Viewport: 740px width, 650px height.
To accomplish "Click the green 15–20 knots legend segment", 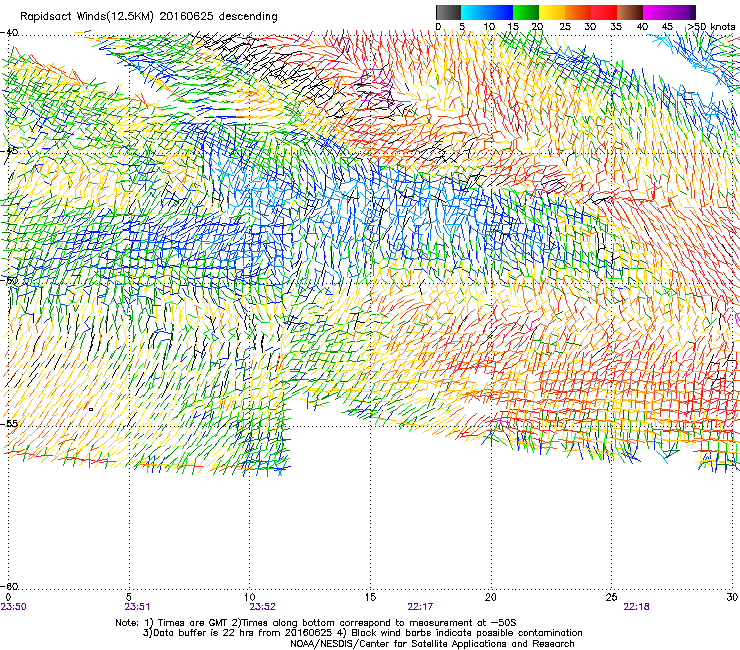I will click(x=526, y=12).
